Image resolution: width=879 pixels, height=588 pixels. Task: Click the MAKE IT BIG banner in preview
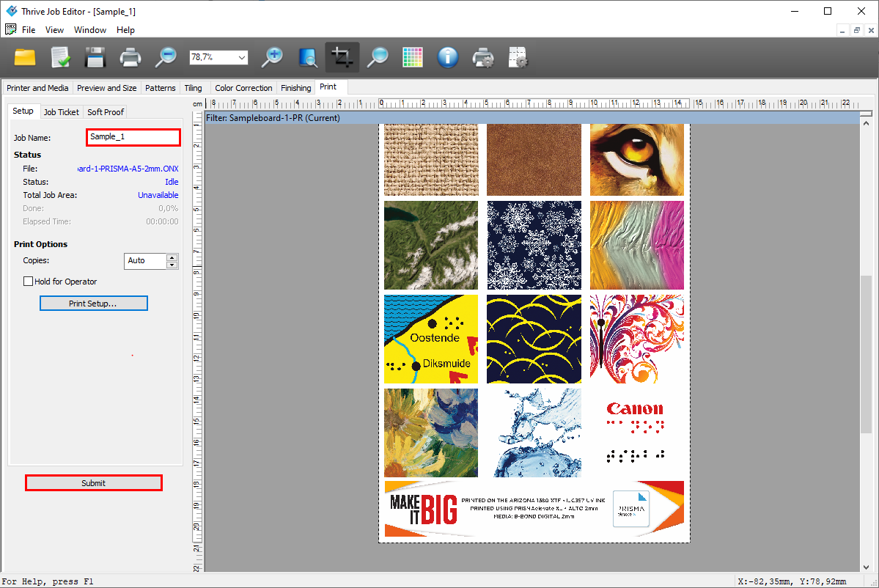pos(534,509)
